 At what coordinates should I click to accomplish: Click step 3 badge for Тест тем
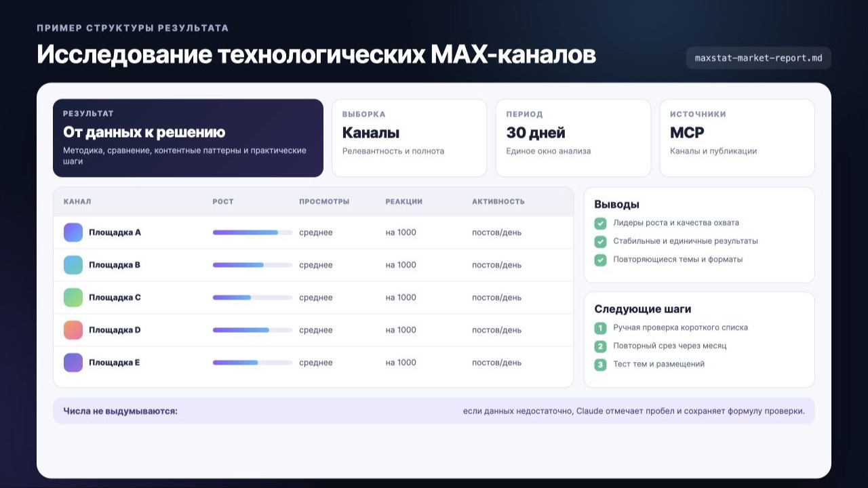pyautogui.click(x=600, y=365)
